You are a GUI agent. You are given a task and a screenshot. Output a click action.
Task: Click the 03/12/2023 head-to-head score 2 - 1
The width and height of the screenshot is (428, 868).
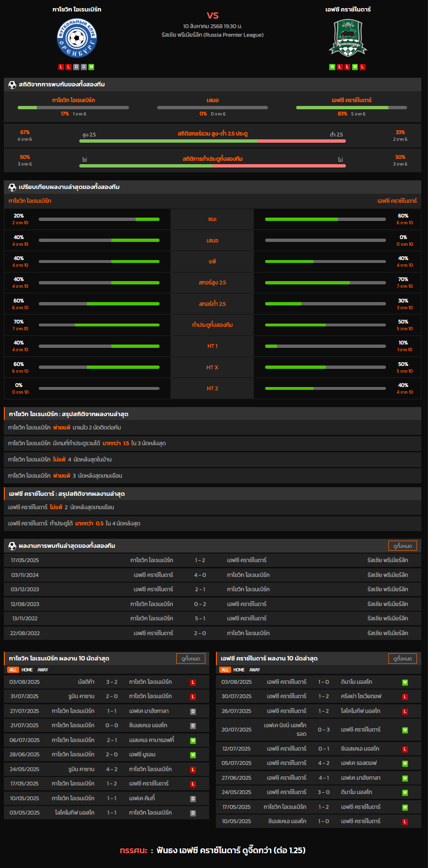click(200, 589)
